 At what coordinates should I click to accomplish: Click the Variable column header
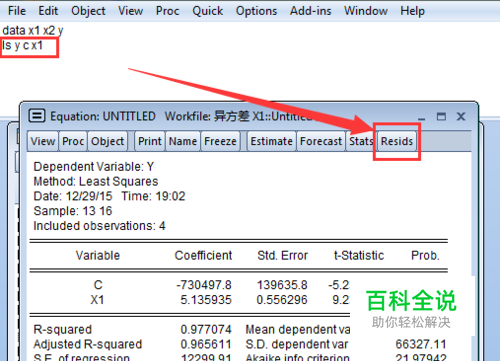[x=98, y=256]
